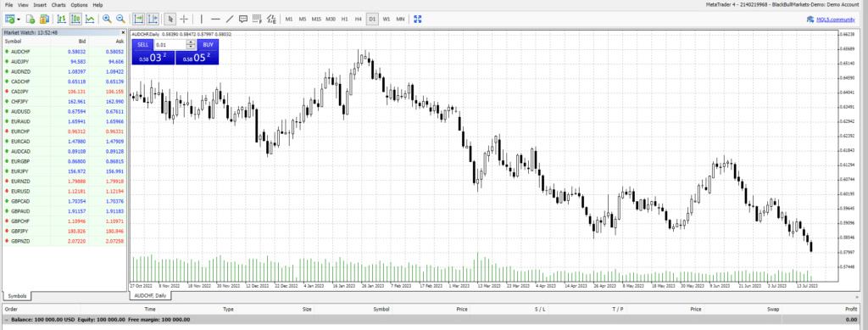Viewport: 868px width, 330px height.
Task: Set timeframe to H1
Action: point(344,19)
